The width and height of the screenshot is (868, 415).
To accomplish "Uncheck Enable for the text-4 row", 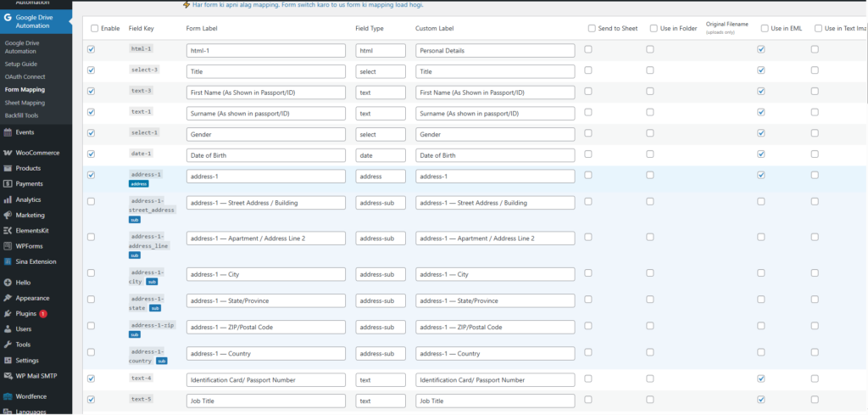I will (92, 379).
